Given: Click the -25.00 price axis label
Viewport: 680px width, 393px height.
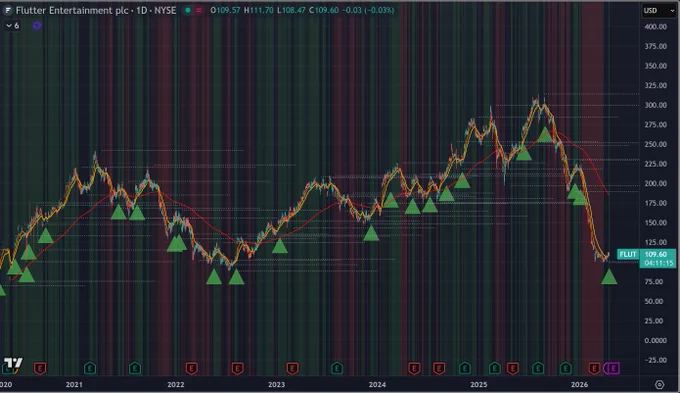Looking at the screenshot, I should 656,360.
